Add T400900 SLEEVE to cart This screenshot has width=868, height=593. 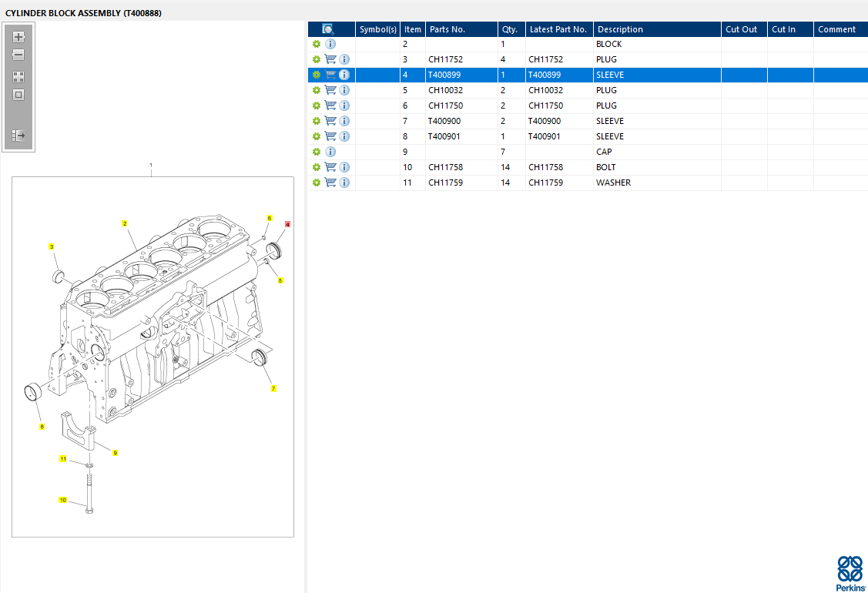pyautogui.click(x=330, y=121)
